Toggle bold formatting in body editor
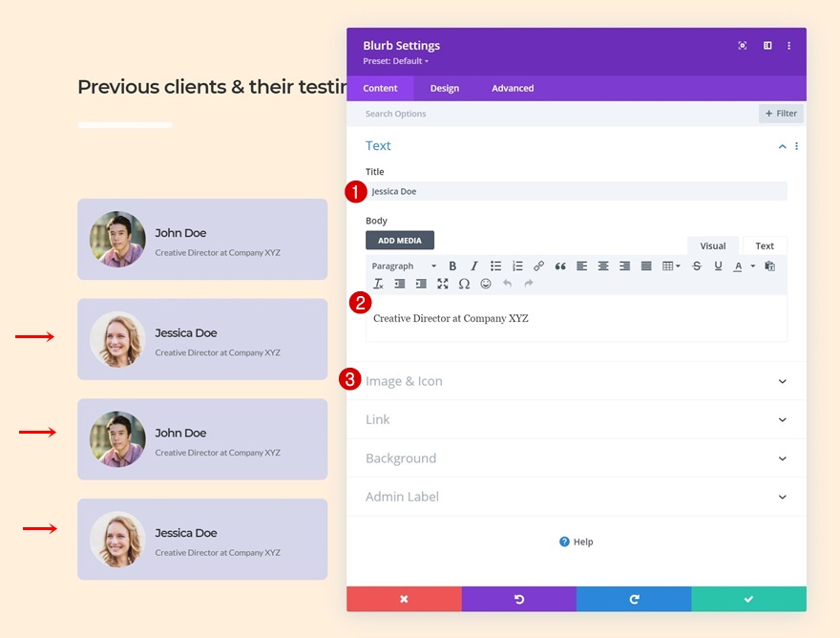This screenshot has height=638, width=840. click(x=452, y=266)
